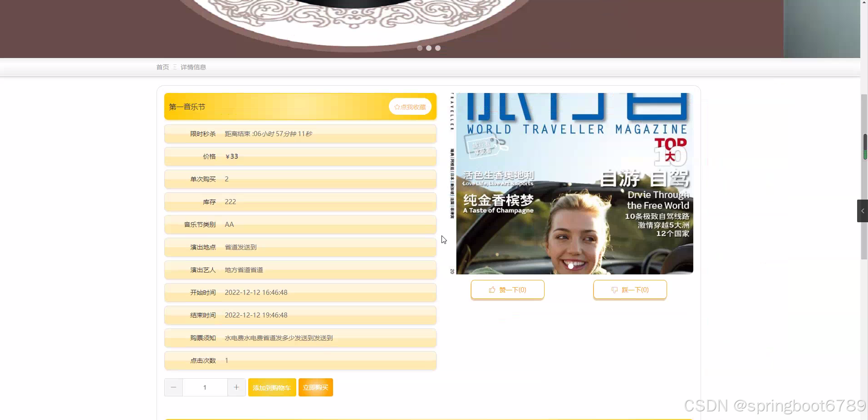868x420 pixels.
Task: Click the 演出地点 value 省道发送到
Action: [x=240, y=247]
